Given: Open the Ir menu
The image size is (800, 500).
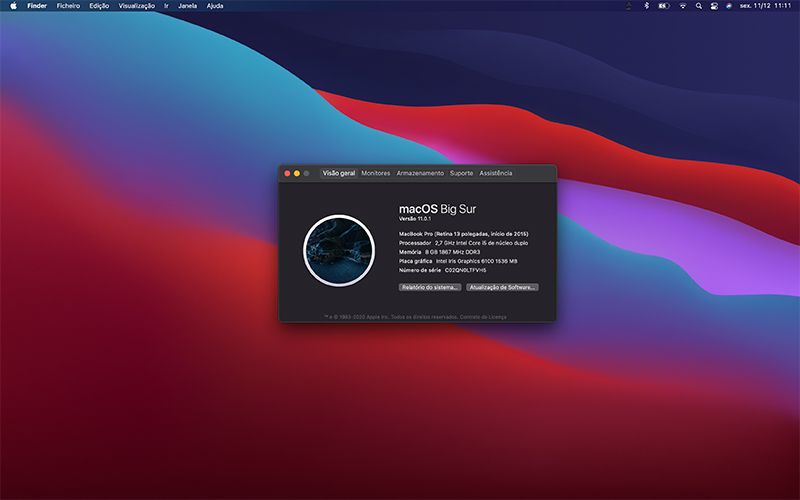Looking at the screenshot, I should pyautogui.click(x=166, y=6).
